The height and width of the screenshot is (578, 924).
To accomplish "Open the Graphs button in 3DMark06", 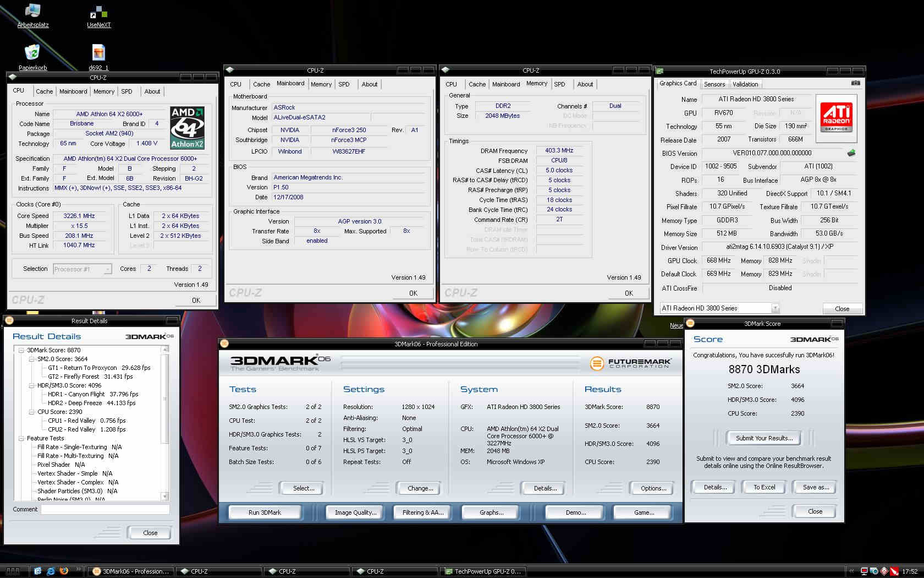I will (491, 512).
